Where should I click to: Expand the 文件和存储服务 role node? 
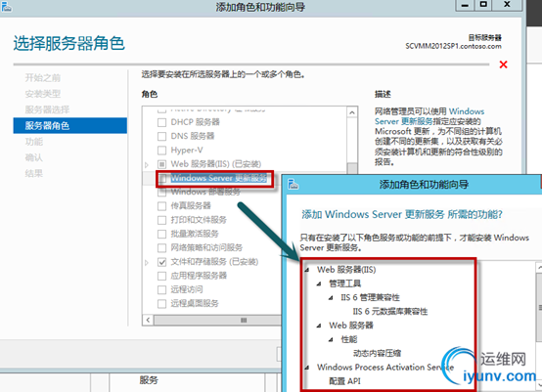(x=147, y=263)
